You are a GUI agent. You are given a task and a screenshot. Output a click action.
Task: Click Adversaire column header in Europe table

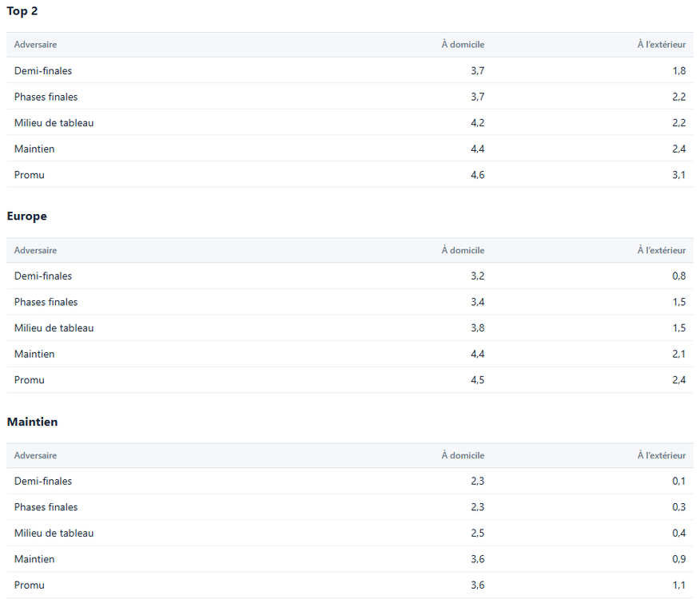tap(35, 251)
